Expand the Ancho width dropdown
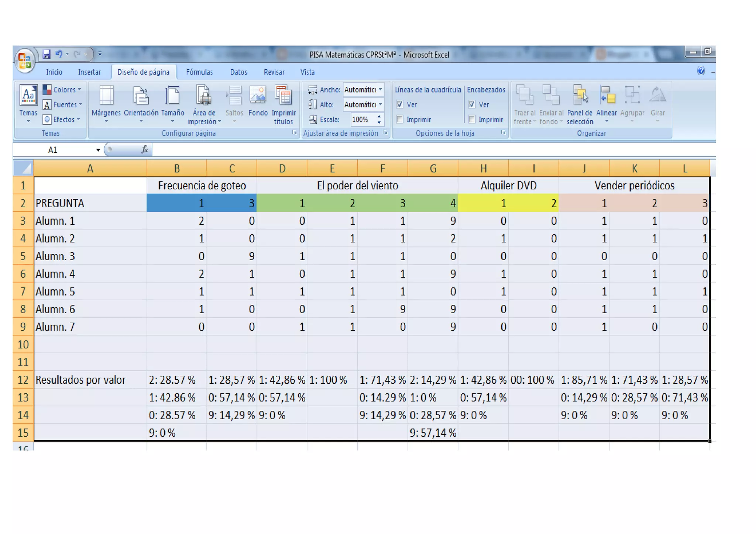Viewport: 756px width, 534px height. click(x=380, y=90)
